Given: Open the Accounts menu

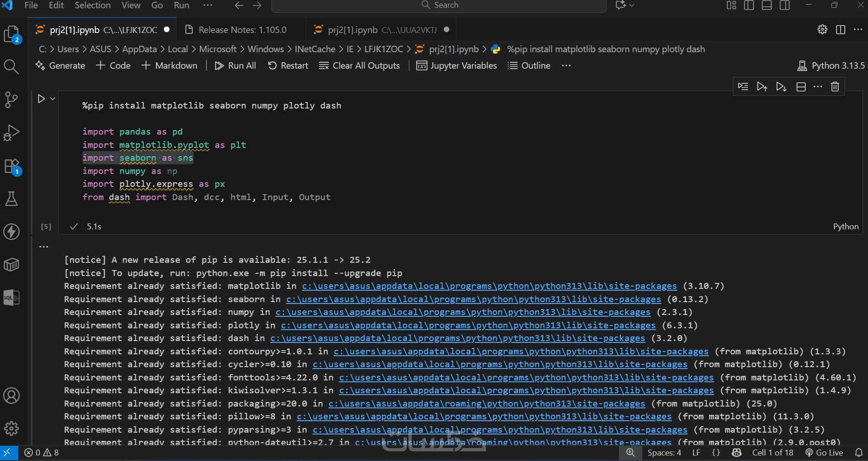Looking at the screenshot, I should click(11, 396).
